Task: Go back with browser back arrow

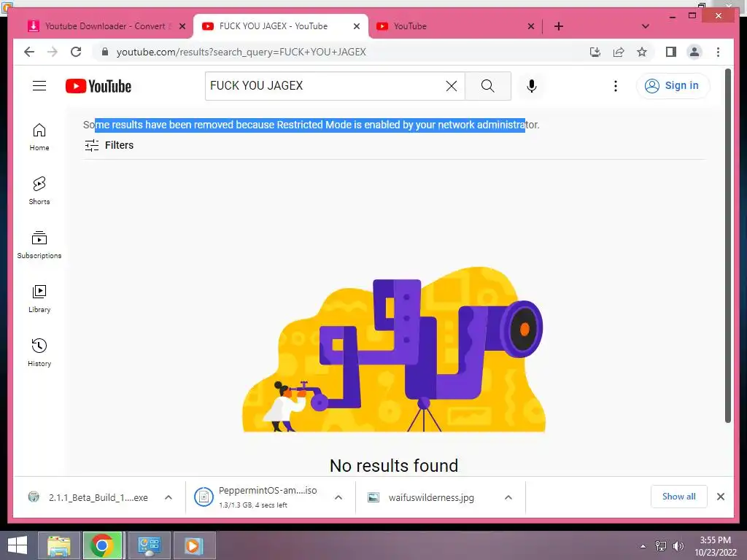Action: click(29, 52)
